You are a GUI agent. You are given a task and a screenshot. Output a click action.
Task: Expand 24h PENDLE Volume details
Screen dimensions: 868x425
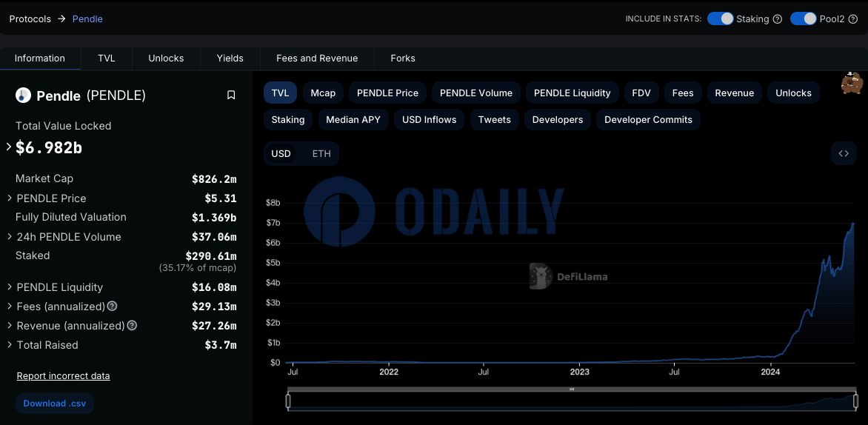10,236
